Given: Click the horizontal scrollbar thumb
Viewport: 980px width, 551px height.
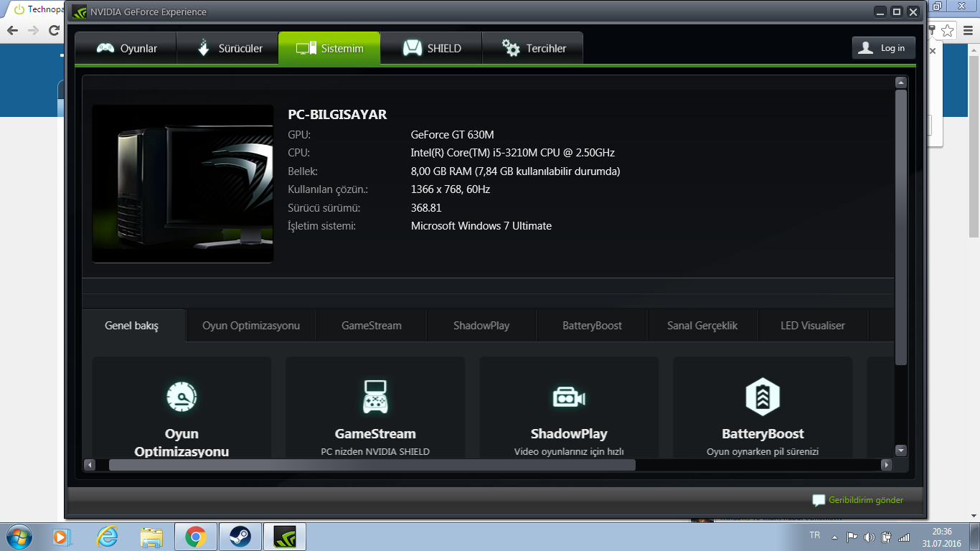Looking at the screenshot, I should [x=372, y=465].
